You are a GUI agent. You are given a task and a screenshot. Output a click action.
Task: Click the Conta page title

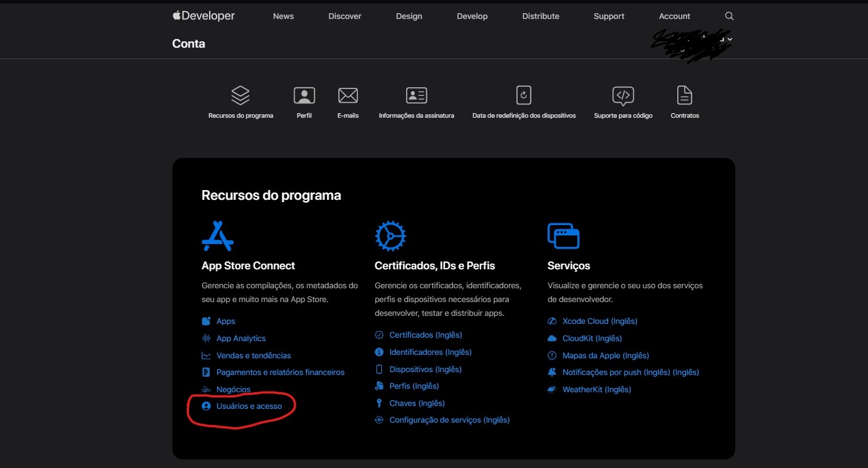[188, 44]
